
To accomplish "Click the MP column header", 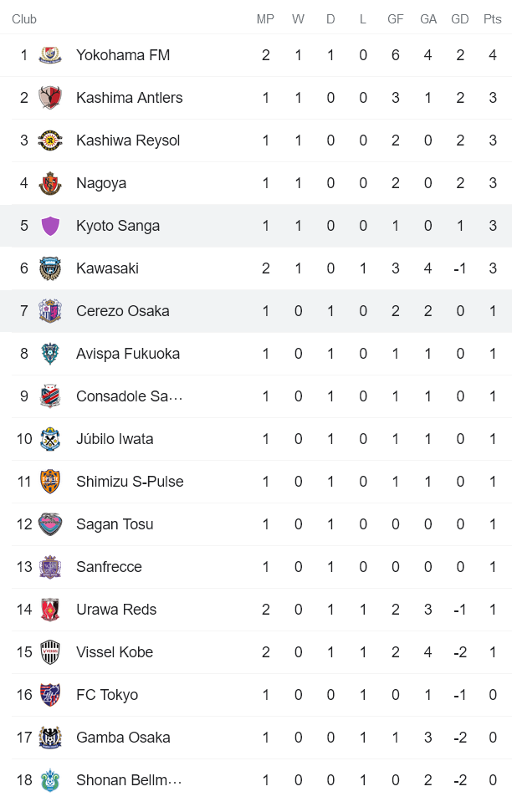I will coord(265,18).
